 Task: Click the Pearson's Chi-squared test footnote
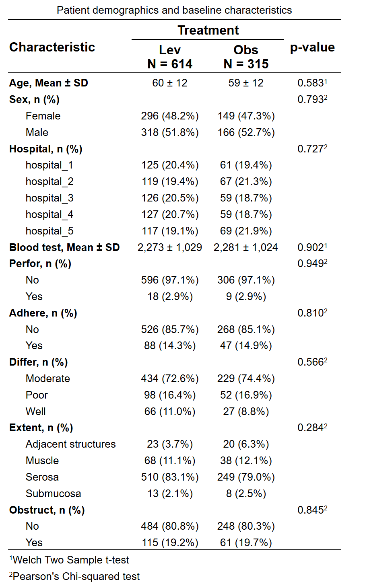[74, 576]
